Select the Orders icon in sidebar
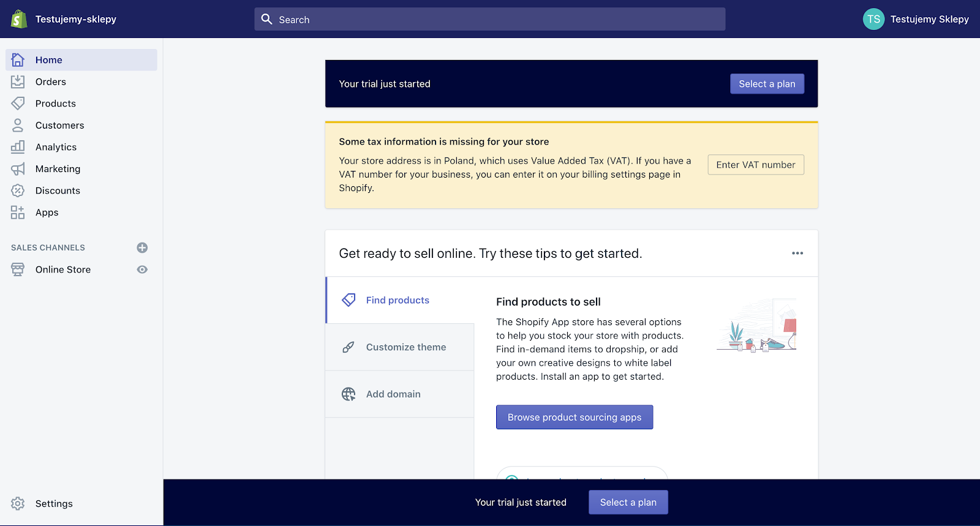Image resolution: width=980 pixels, height=526 pixels. pos(18,81)
